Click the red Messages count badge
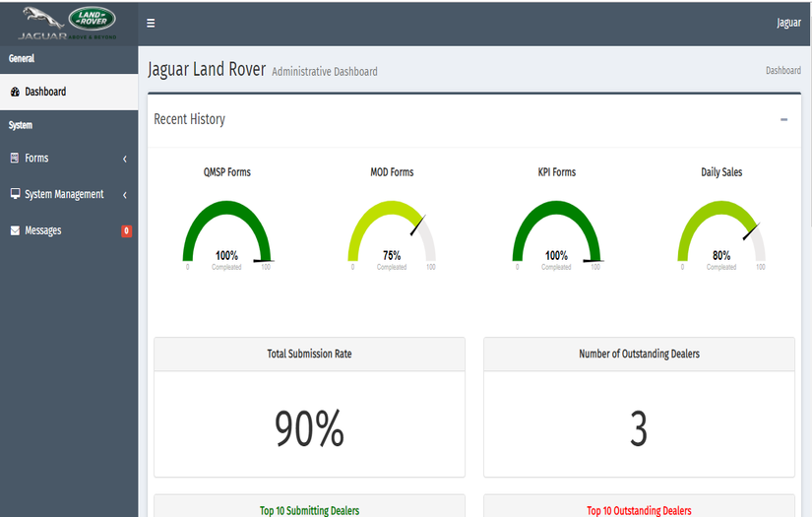 tap(126, 231)
